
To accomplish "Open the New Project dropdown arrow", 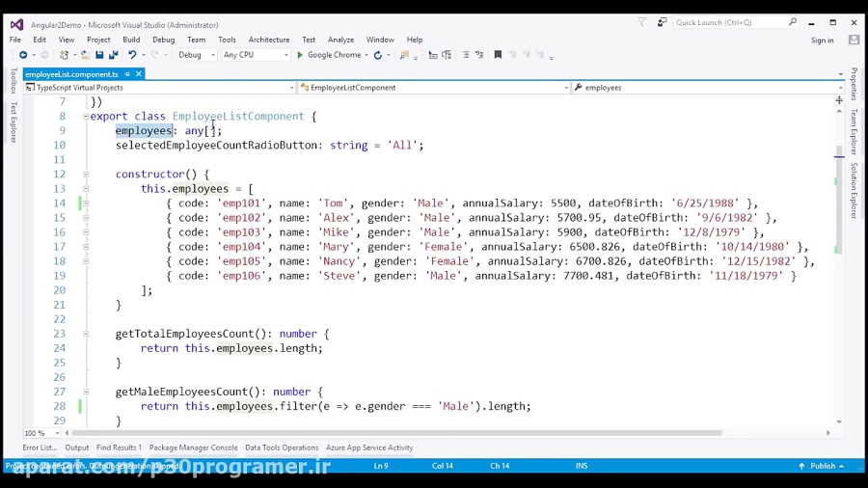I will (x=74, y=55).
